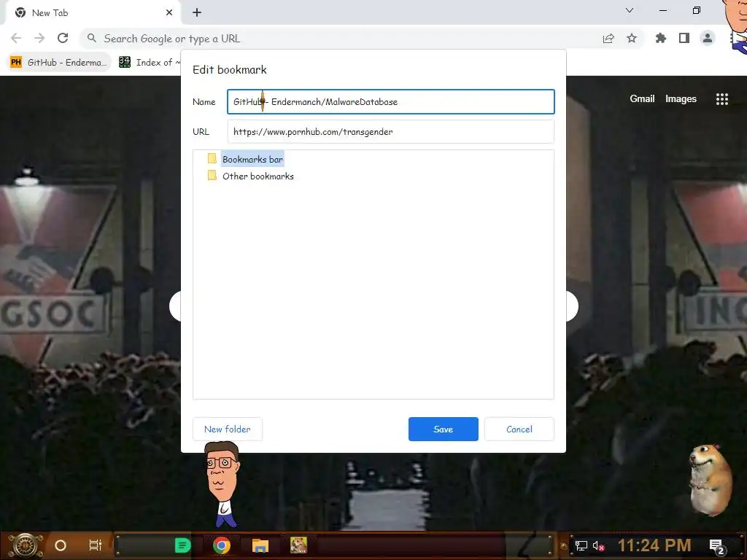The height and width of the screenshot is (560, 747).
Task: Go back with the browser back arrow
Action: [x=16, y=38]
